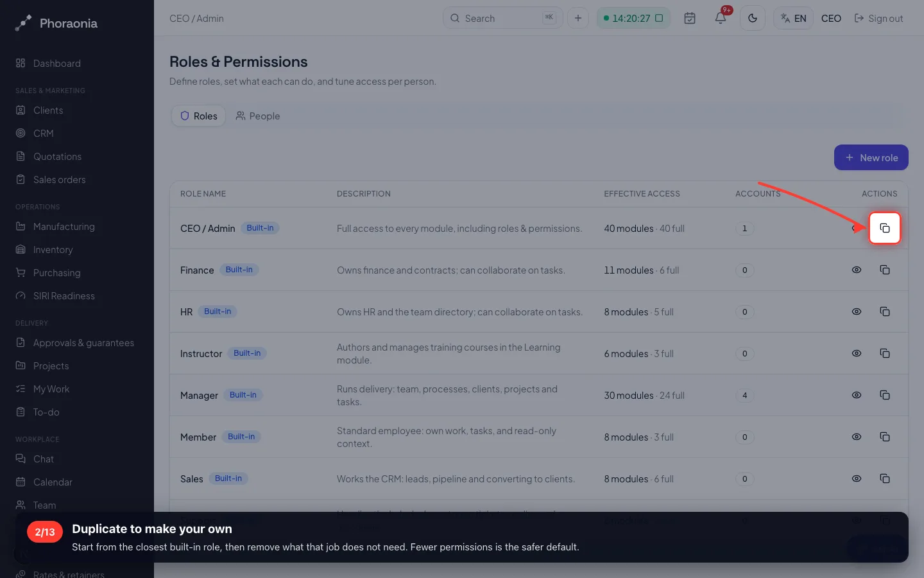The image size is (924, 578).
Task: Open CRM in sidebar
Action: pos(77,133)
